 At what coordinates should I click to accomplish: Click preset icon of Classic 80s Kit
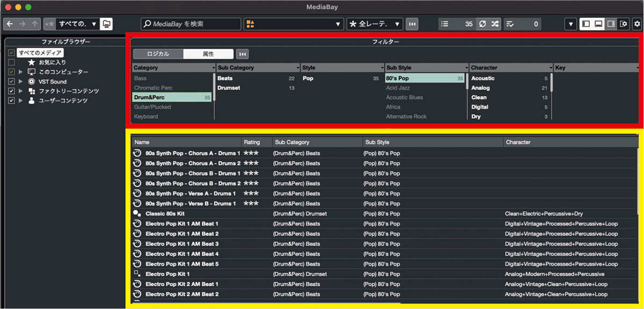click(137, 213)
